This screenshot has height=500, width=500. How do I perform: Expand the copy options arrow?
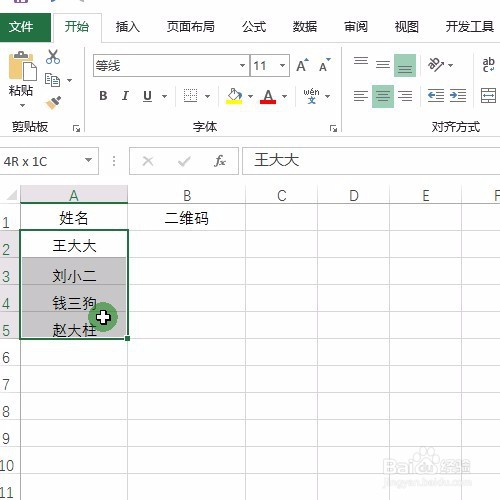[x=69, y=80]
